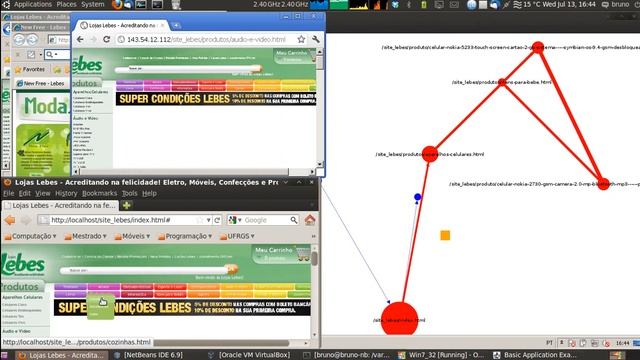Open the History menu in Firefox
This screenshot has width=640, height=360.
[66, 193]
